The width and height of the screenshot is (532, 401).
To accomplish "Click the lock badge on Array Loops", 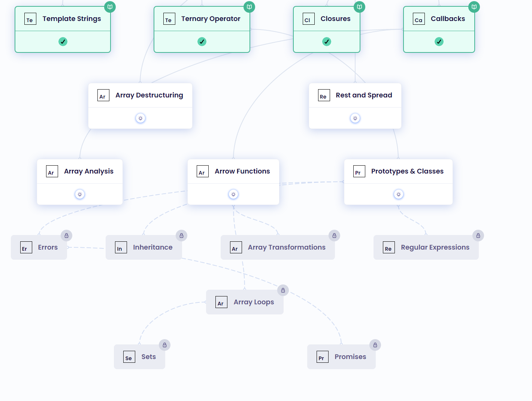I will tap(283, 290).
